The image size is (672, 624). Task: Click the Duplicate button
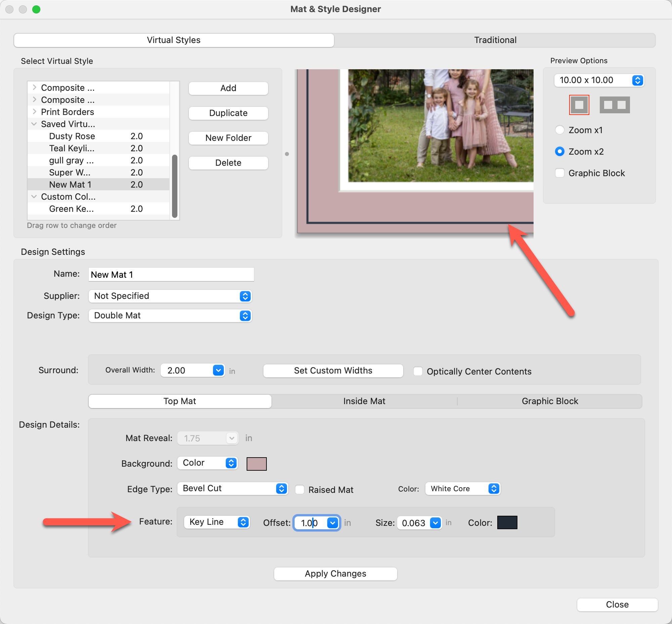coord(228,113)
